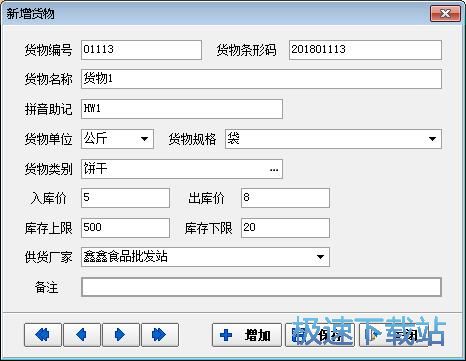This screenshot has height=361, width=466.
Task: Click the 货物类别 label text
Action: [x=48, y=169]
